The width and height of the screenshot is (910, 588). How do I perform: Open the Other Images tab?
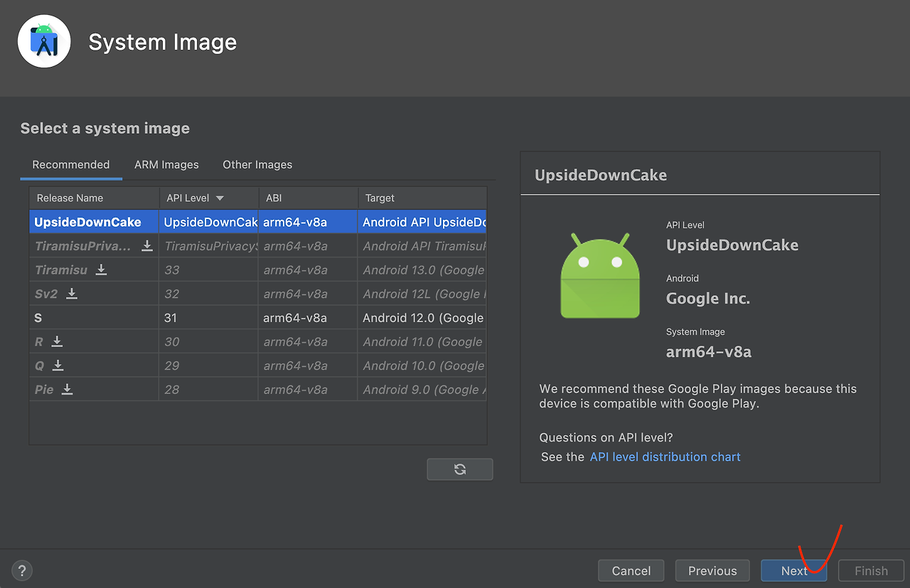coord(257,164)
